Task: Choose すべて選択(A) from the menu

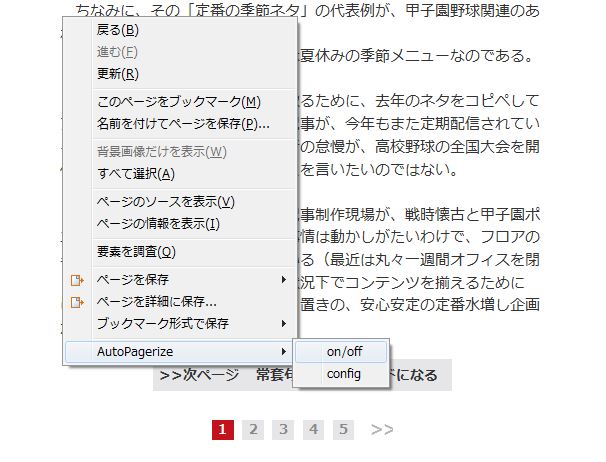Action: pyautogui.click(x=135, y=174)
